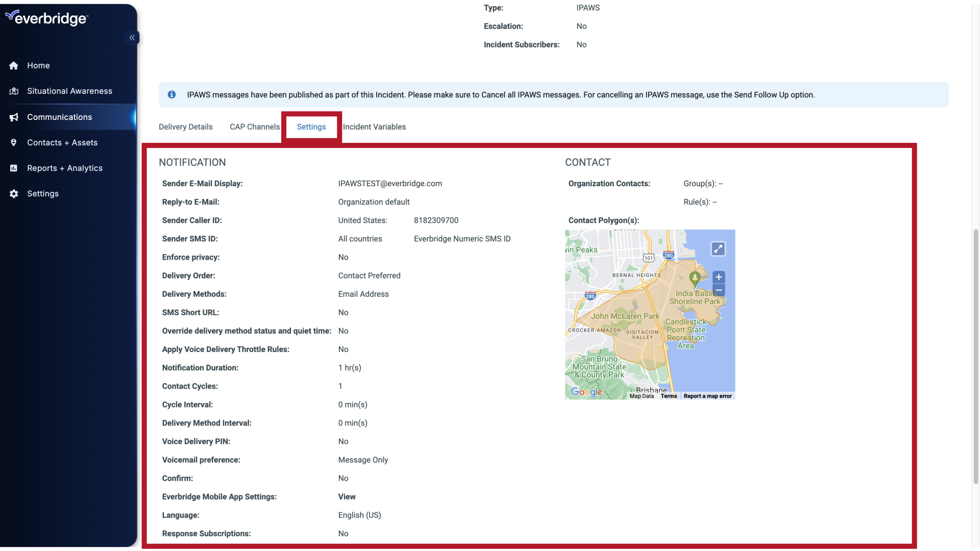The image size is (980, 551).
Task: Click the NOTIFICATION section heading
Action: [x=192, y=162]
